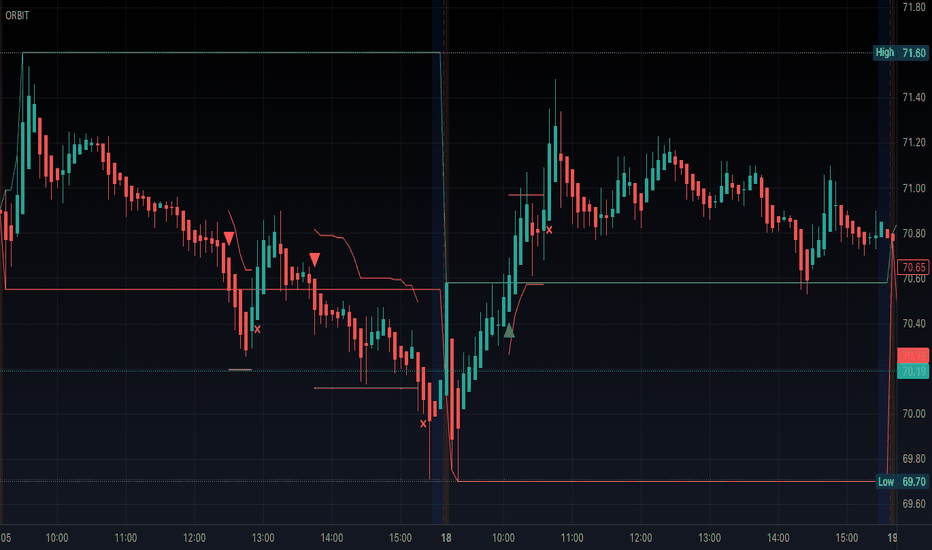Click the "18" date label on time axis
932x550 pixels.
446,538
